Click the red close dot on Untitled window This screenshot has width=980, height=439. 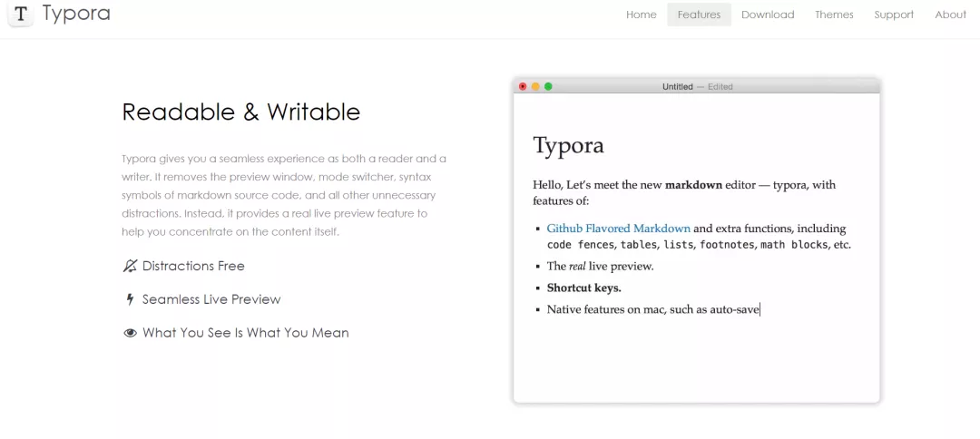coord(523,87)
